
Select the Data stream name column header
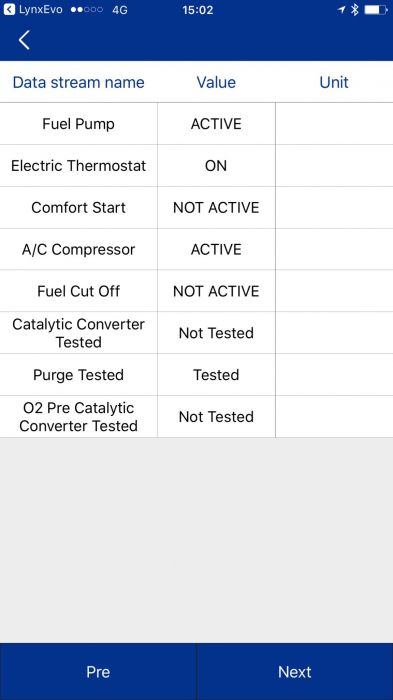pos(79,82)
